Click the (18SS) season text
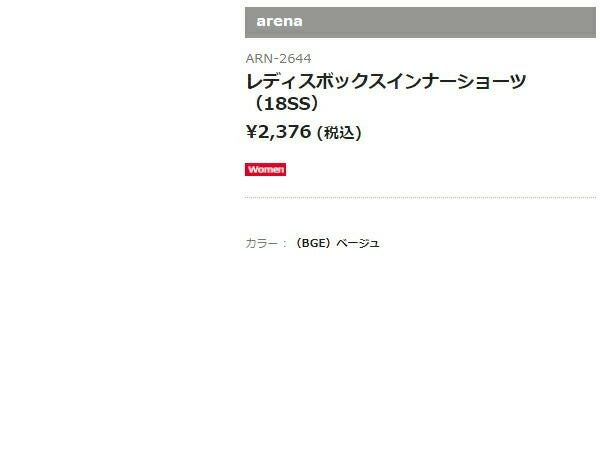Screen dimensions: 600x450 [x=288, y=104]
